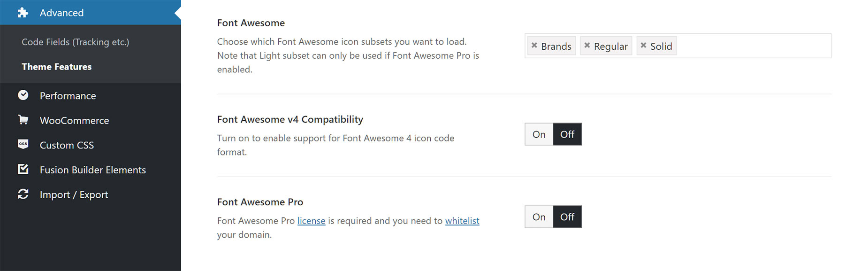Click the WooCommerce cart icon
Viewport: 868px width, 271px height.
pos(23,120)
